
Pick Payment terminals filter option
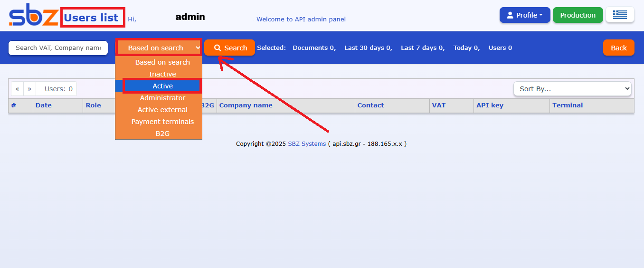click(x=162, y=122)
